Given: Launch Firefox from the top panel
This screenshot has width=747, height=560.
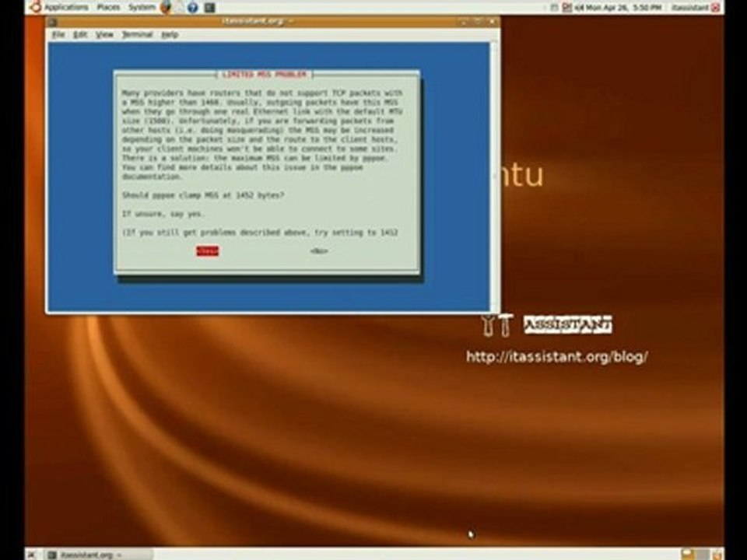Looking at the screenshot, I should click(165, 7).
